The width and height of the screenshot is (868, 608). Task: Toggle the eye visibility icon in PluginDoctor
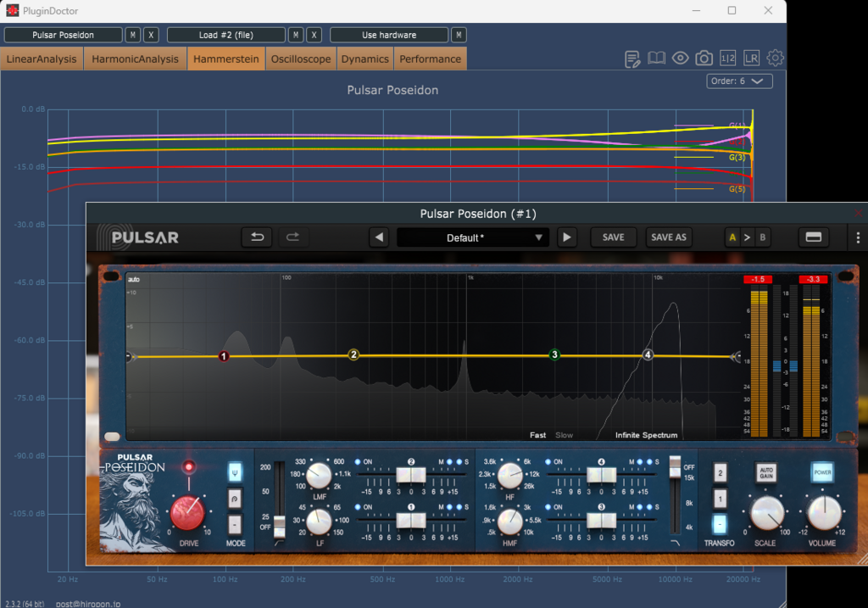(x=681, y=59)
